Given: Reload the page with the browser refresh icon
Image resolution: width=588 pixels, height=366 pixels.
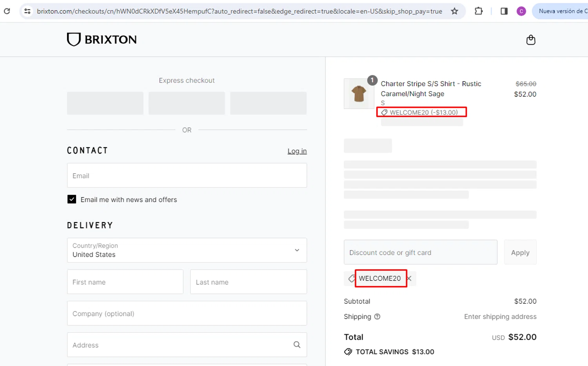Looking at the screenshot, I should click(7, 11).
